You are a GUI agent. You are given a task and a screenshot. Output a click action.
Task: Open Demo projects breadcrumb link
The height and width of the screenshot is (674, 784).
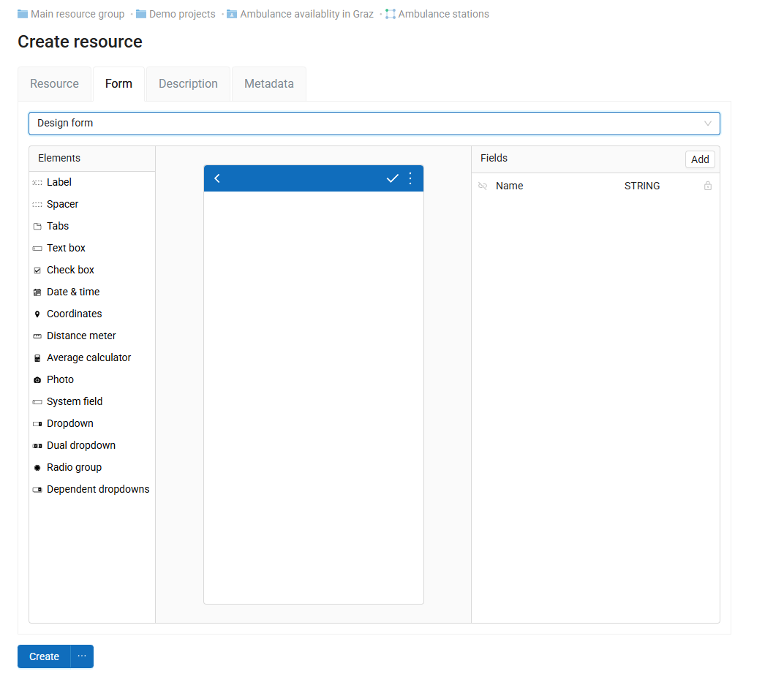182,14
